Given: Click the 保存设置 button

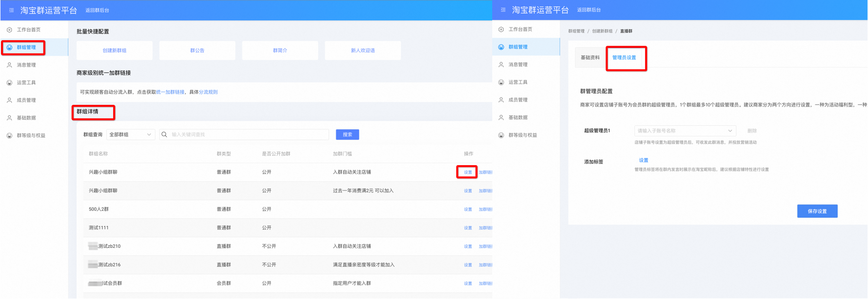Looking at the screenshot, I should (x=817, y=211).
